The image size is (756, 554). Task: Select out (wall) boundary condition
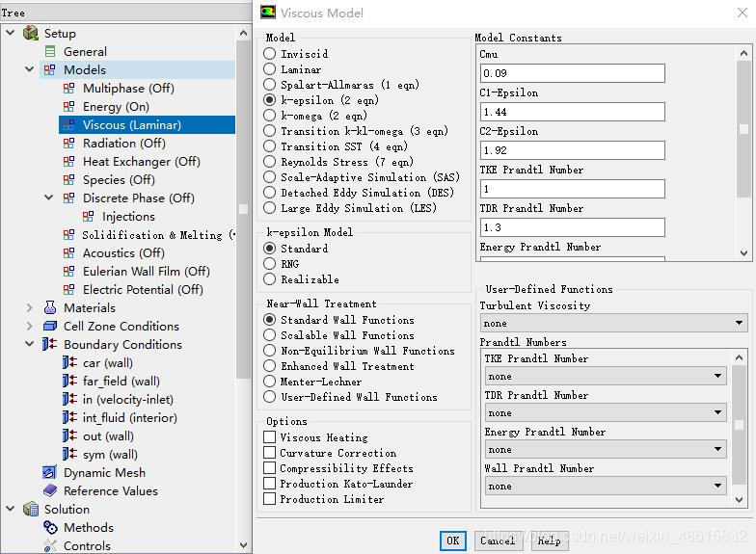pos(108,435)
